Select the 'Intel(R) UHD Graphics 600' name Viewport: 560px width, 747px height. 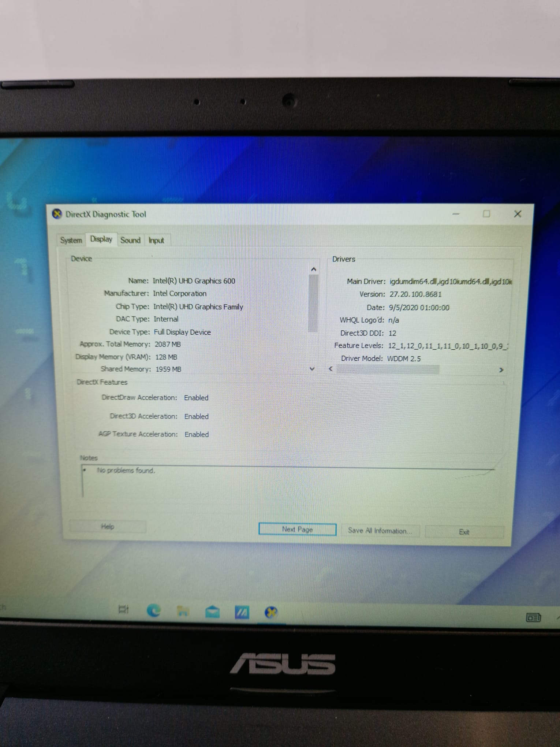194,281
